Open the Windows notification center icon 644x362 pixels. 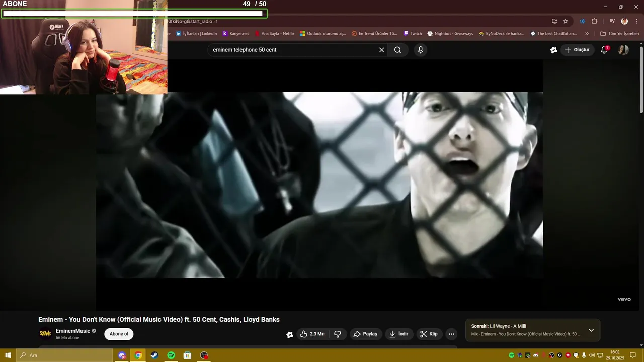633,355
